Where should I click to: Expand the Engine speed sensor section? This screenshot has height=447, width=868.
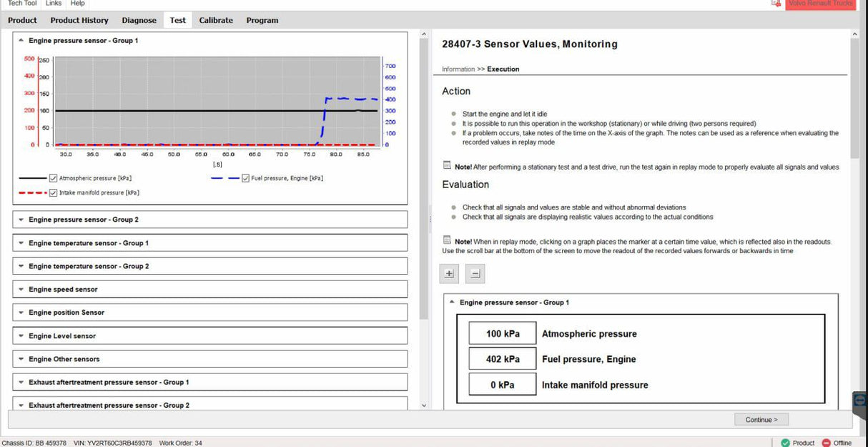tap(20, 289)
